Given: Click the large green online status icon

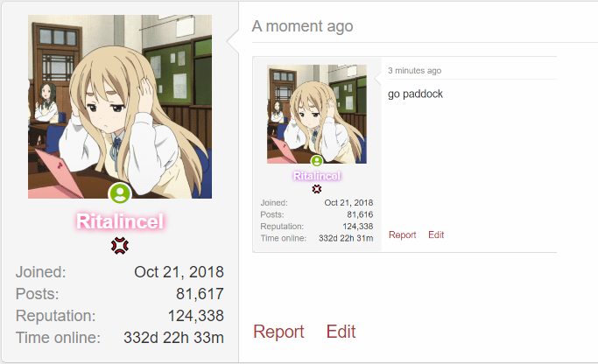Looking at the screenshot, I should (x=120, y=193).
